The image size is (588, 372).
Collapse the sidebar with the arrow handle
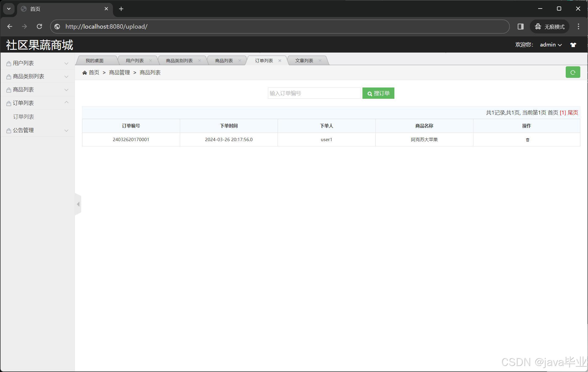(x=78, y=204)
